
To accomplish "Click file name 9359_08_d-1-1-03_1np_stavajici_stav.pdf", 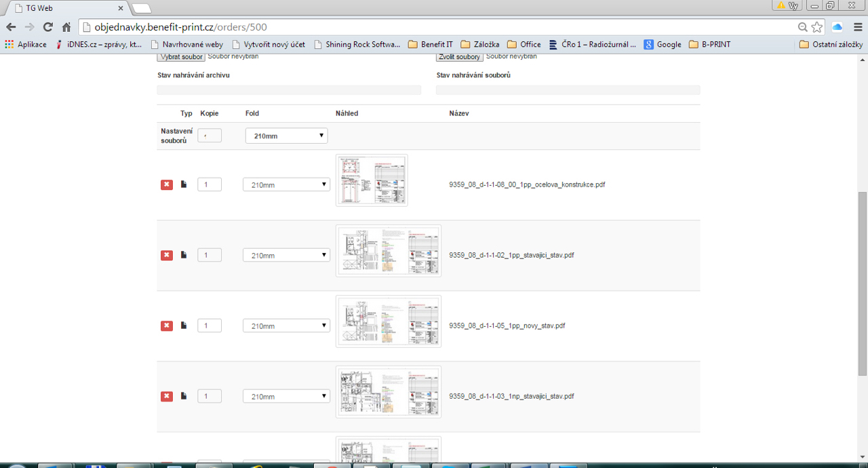I will pos(511,396).
